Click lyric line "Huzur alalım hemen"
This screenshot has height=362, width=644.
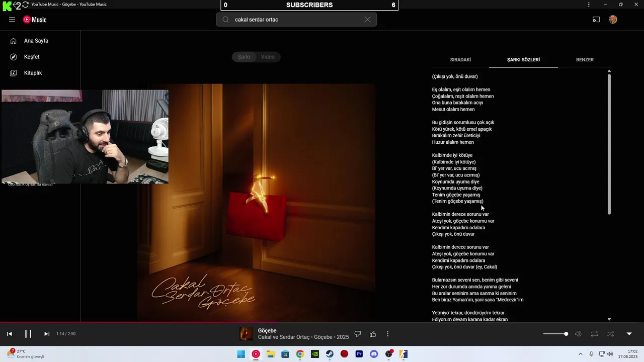pyautogui.click(x=453, y=142)
